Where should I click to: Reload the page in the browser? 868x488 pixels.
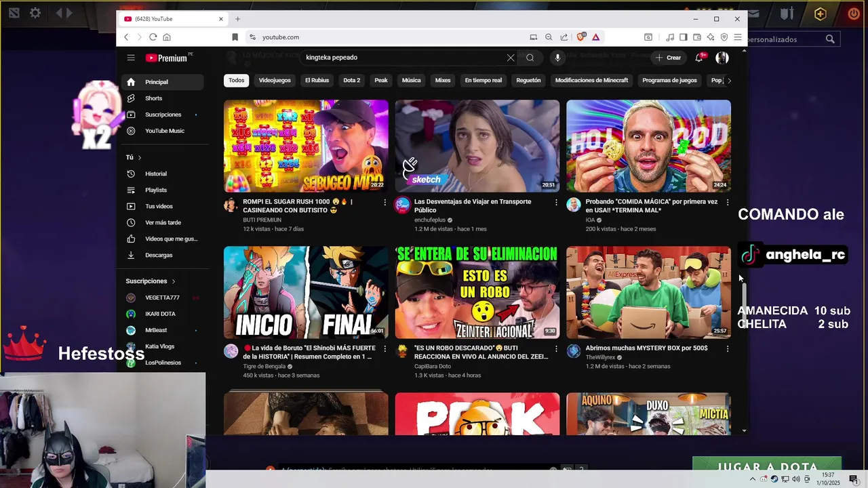[x=153, y=37]
